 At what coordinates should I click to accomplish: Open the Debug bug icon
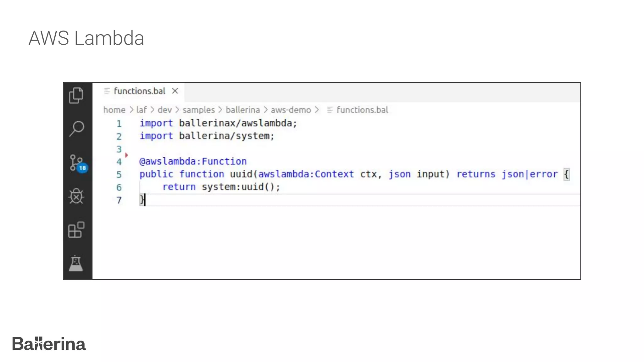point(76,196)
